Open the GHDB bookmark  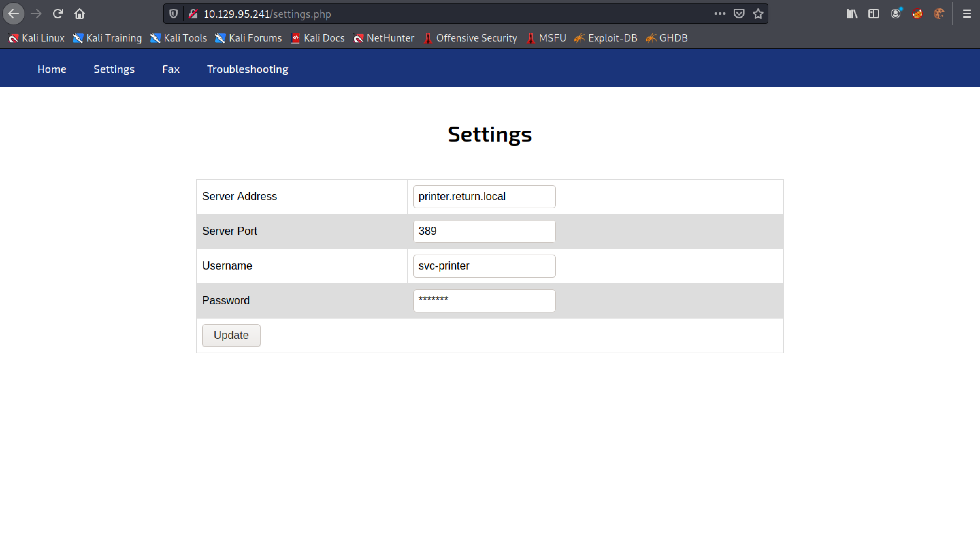(667, 38)
